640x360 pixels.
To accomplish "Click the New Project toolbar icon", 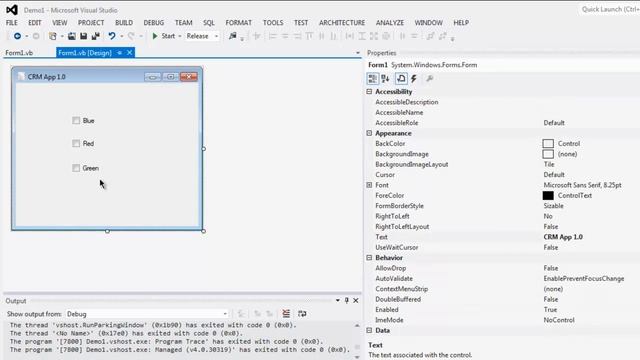I will coord(53,36).
